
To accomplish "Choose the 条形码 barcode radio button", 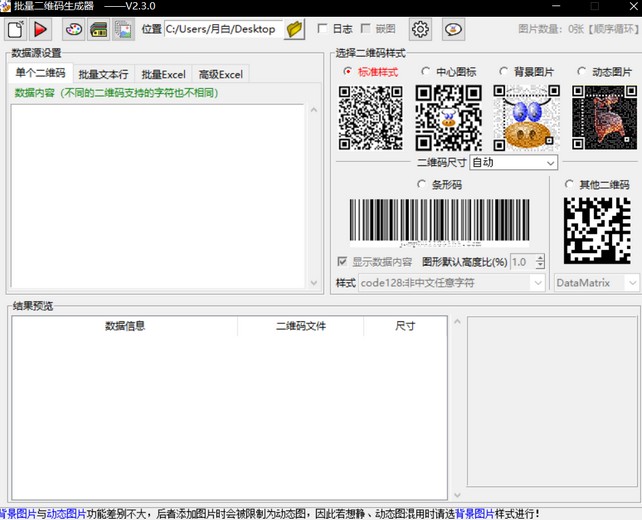I will 422,184.
